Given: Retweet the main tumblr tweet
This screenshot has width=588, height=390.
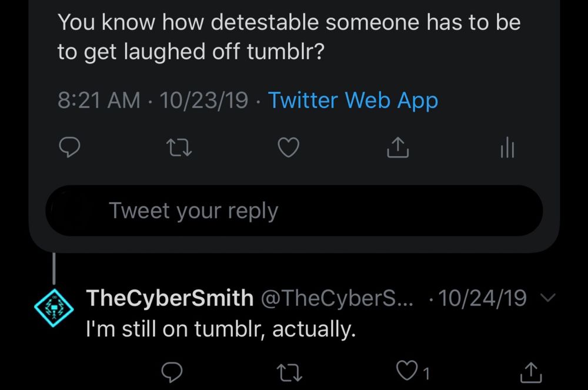Looking at the screenshot, I should [x=178, y=149].
